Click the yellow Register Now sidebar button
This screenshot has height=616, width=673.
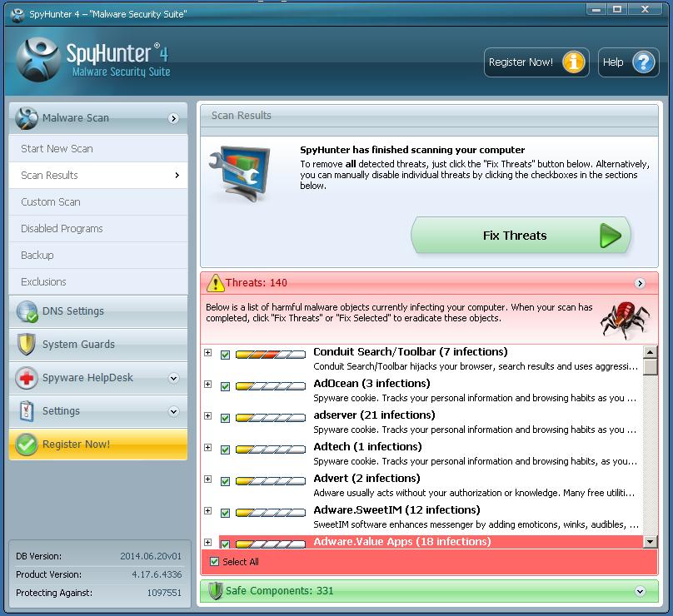tap(98, 445)
